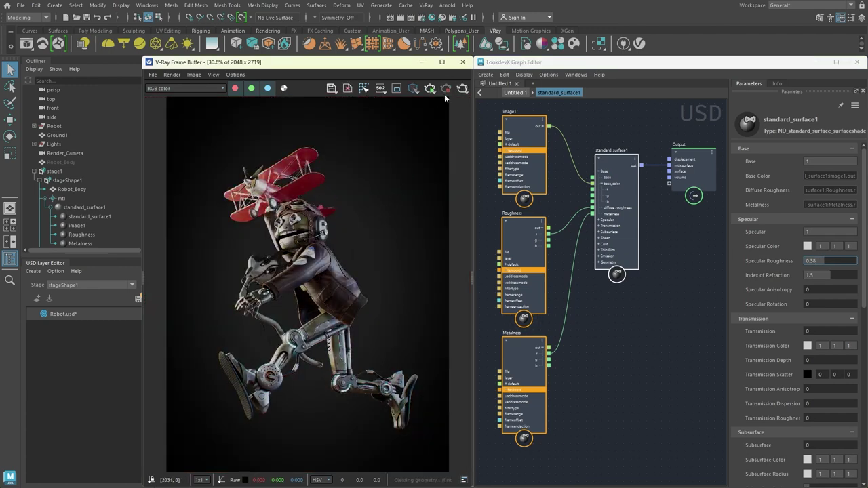
Task: Click the save layer icon in USD Layer Editor
Action: tap(138, 298)
